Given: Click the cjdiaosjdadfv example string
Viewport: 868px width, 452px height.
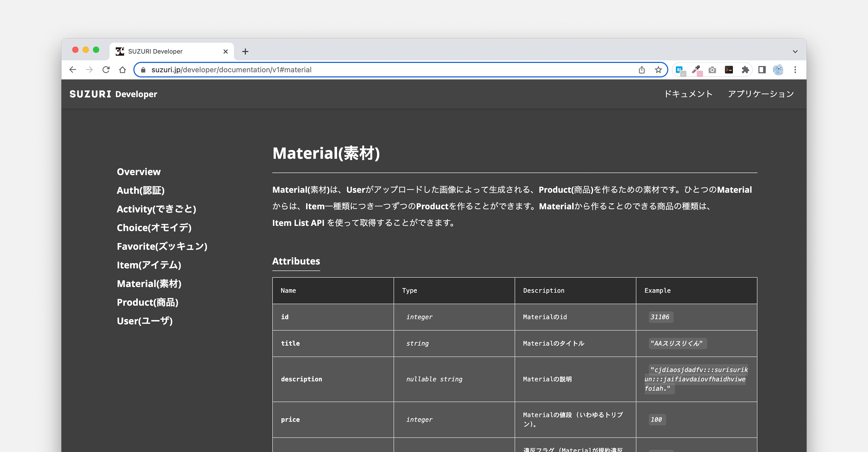Looking at the screenshot, I should click(x=696, y=379).
